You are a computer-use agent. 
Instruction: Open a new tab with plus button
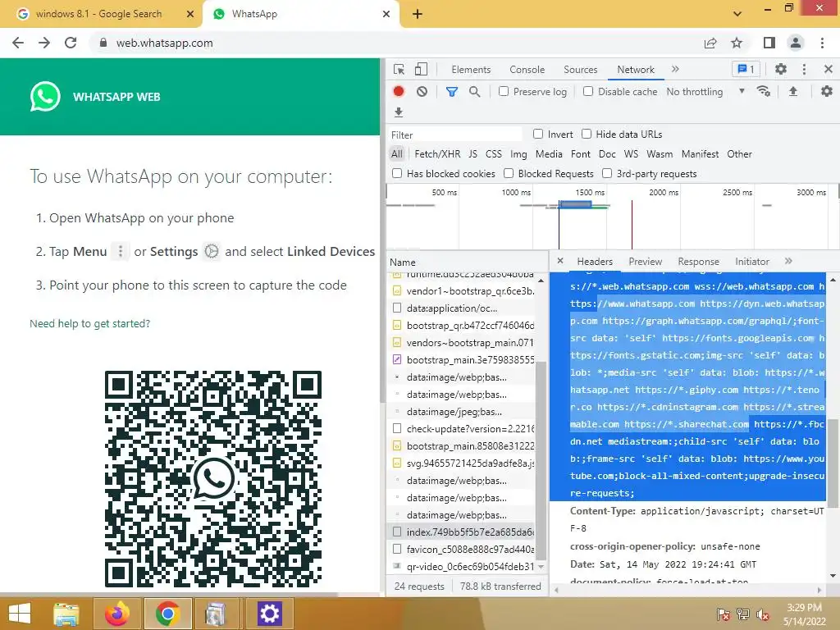tap(418, 14)
